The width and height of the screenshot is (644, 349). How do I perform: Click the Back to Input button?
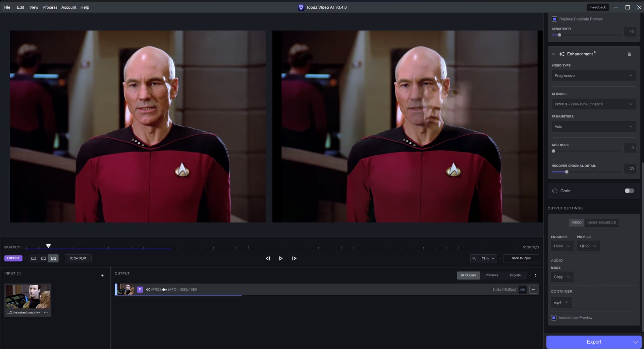[x=521, y=258]
